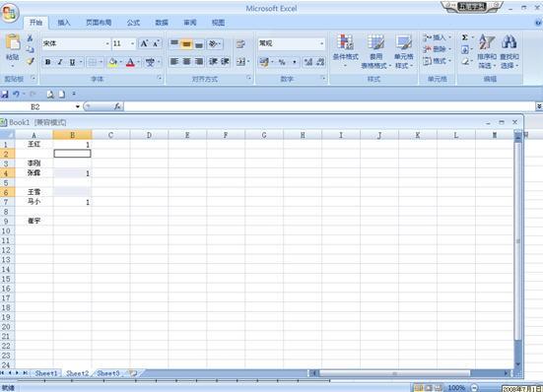543x392 pixels.
Task: Click the AutoSum sigma icon
Action: [x=465, y=37]
